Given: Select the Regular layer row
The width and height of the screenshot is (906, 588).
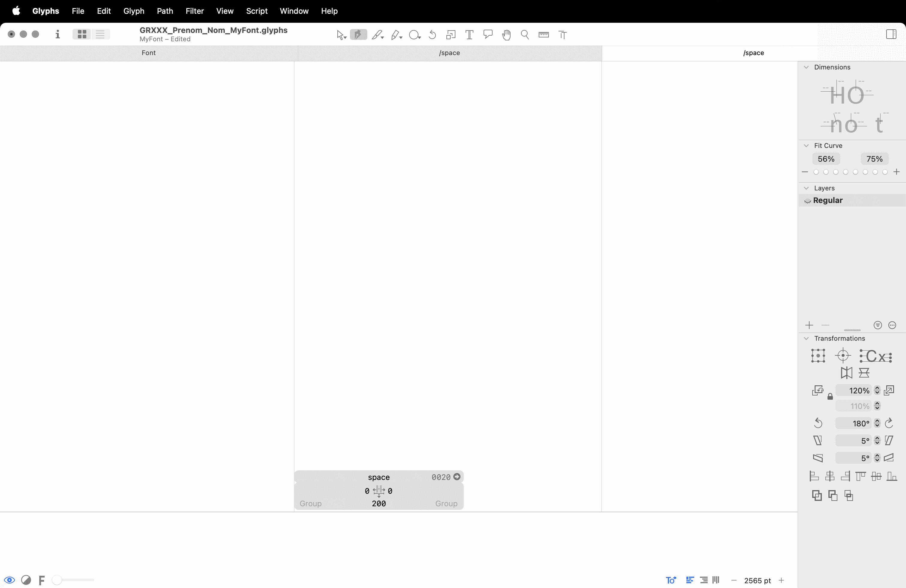Looking at the screenshot, I should pyautogui.click(x=852, y=200).
